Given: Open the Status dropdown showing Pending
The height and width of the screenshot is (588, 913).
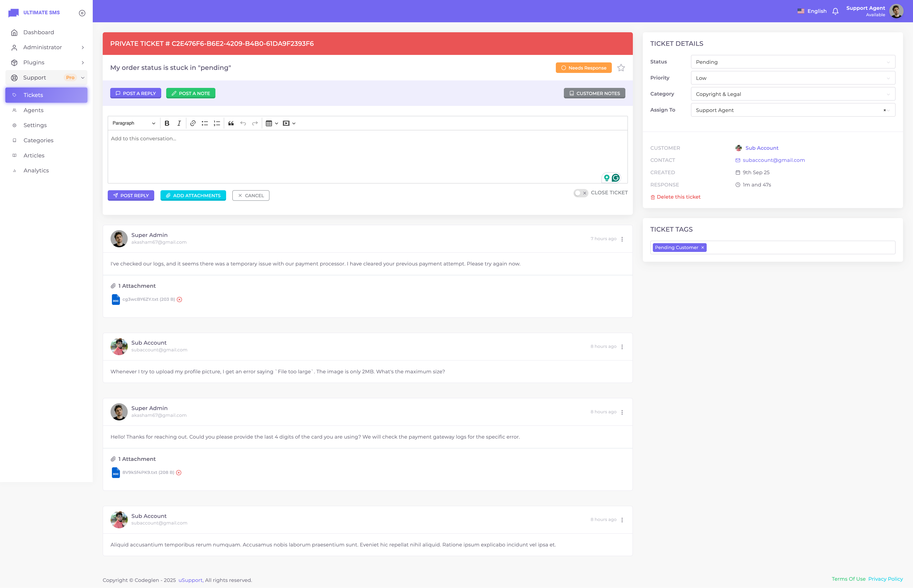Looking at the screenshot, I should point(793,62).
